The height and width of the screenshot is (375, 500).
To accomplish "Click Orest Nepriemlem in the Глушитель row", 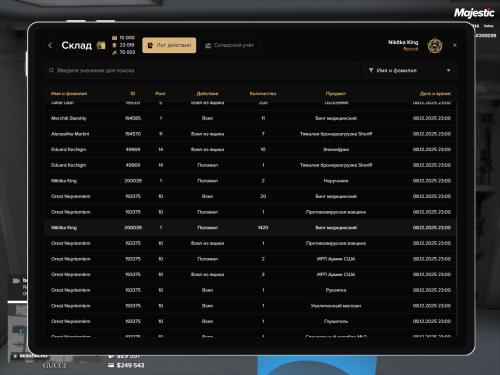I will (71, 322).
